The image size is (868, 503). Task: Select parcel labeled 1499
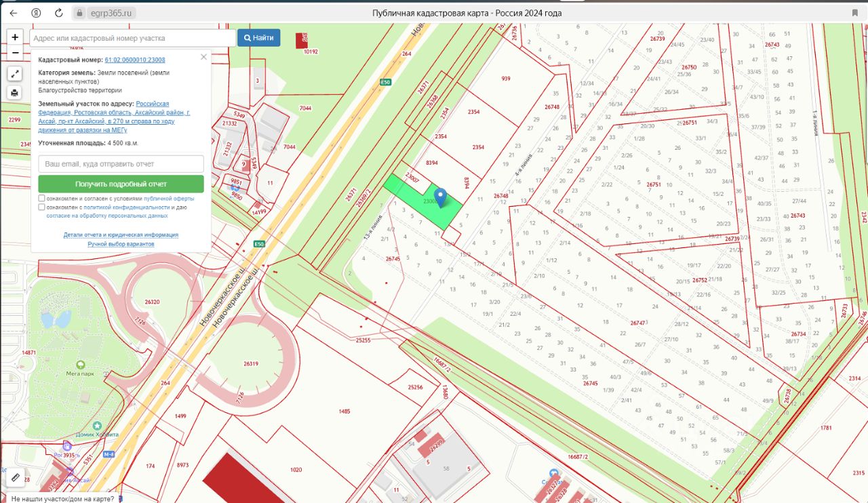point(180,416)
